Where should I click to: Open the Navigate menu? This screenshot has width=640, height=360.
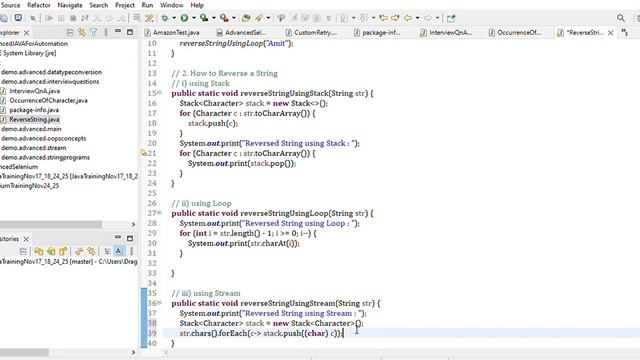tap(70, 5)
